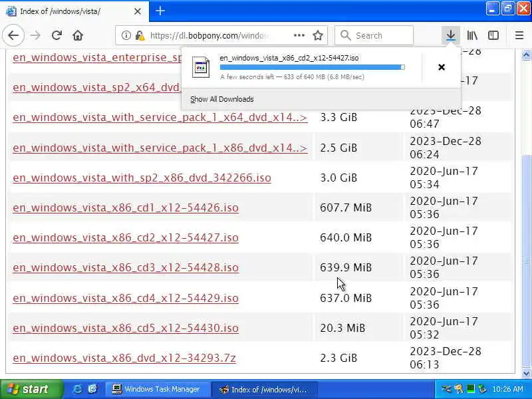Viewport: 532px width, 399px height.
Task: Focus the Search box
Action: click(374, 35)
